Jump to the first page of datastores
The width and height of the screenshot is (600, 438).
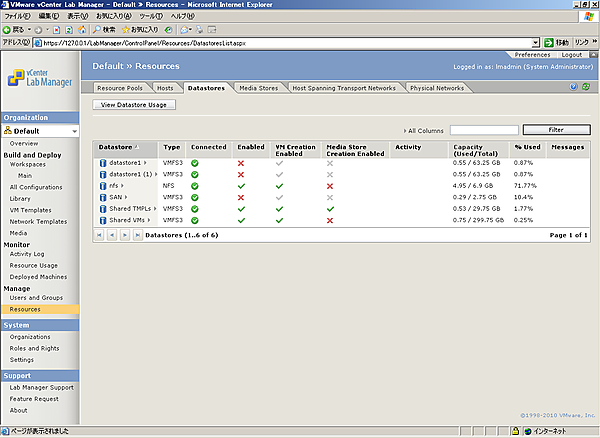(100, 235)
